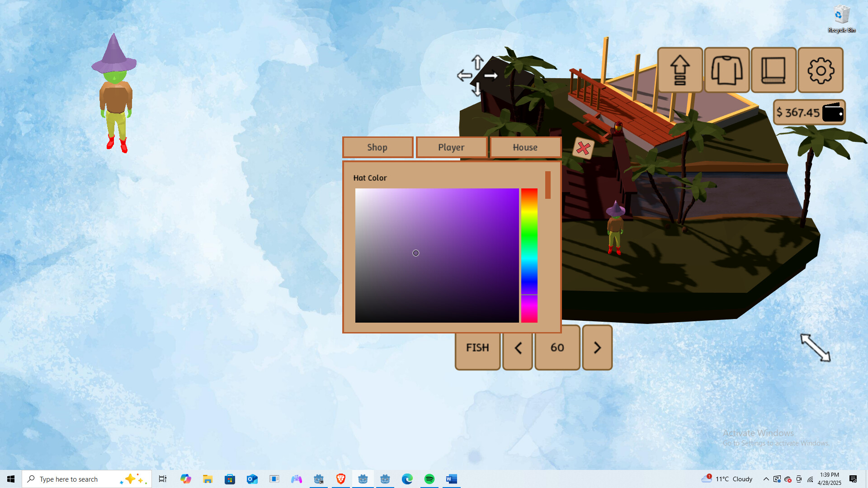The width and height of the screenshot is (868, 488).
Task: Click the hat color panel scrollbar
Action: (x=547, y=185)
